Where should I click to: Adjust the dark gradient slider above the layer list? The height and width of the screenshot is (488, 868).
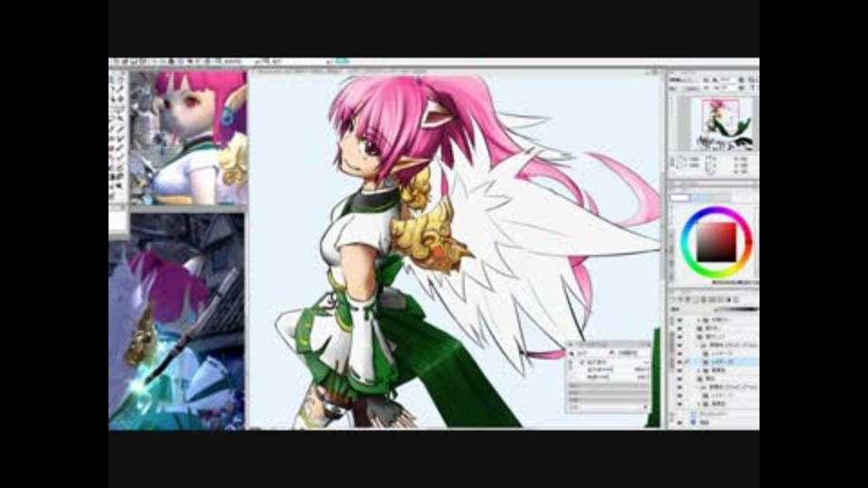coord(736,309)
